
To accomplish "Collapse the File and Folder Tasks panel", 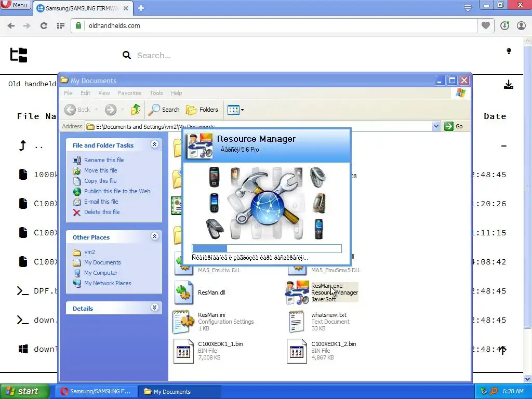I will click(154, 144).
